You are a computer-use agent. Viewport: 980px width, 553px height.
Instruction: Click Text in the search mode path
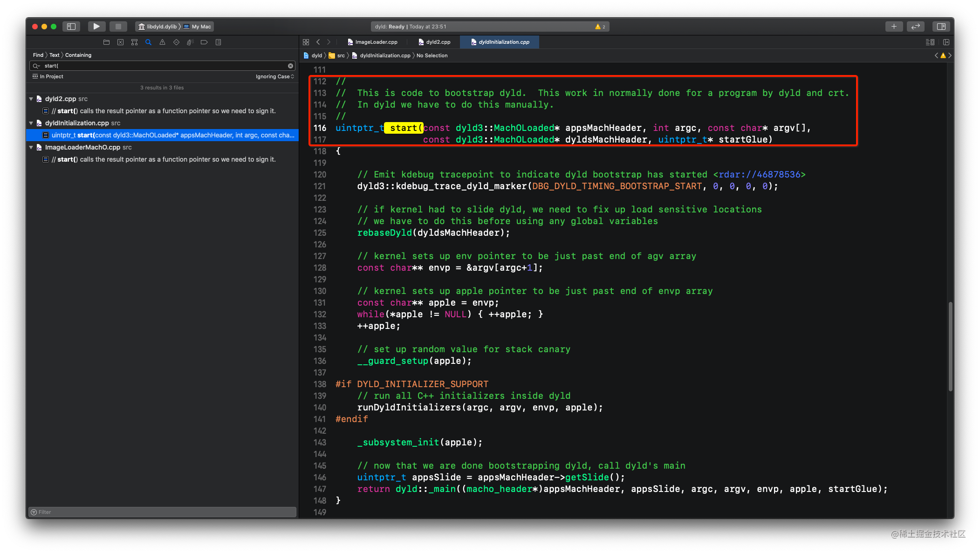click(55, 55)
